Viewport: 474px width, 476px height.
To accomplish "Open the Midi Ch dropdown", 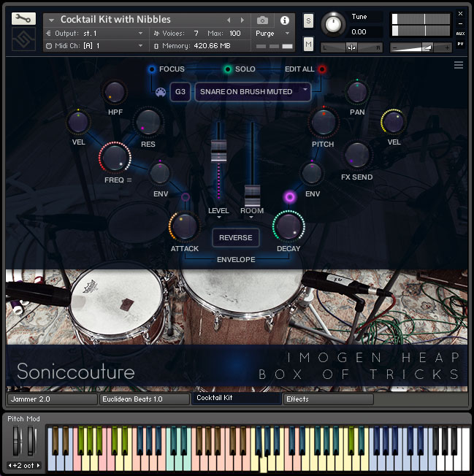I will point(96,46).
